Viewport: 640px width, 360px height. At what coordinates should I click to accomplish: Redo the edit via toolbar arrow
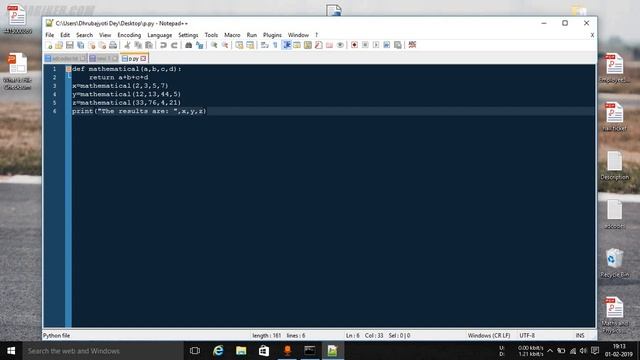click(x=174, y=45)
